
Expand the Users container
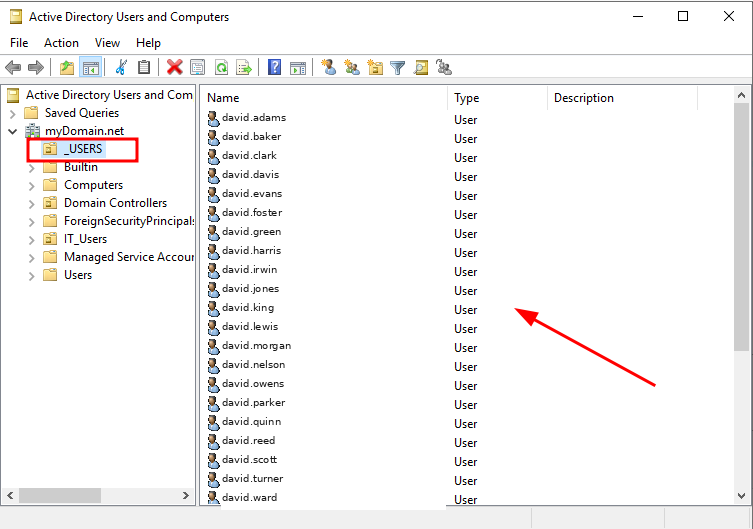(32, 276)
